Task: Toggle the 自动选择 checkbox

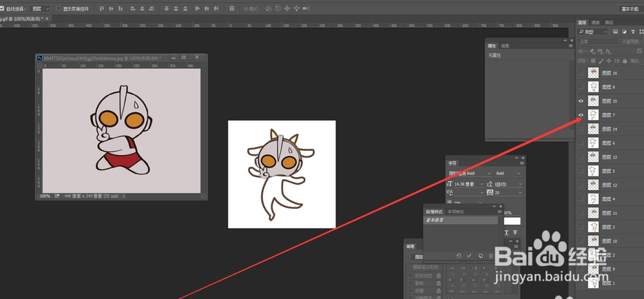Action: (1, 9)
